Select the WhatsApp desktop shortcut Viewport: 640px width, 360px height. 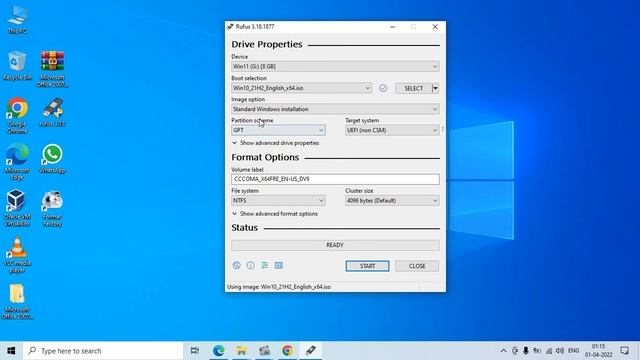pyautogui.click(x=52, y=159)
